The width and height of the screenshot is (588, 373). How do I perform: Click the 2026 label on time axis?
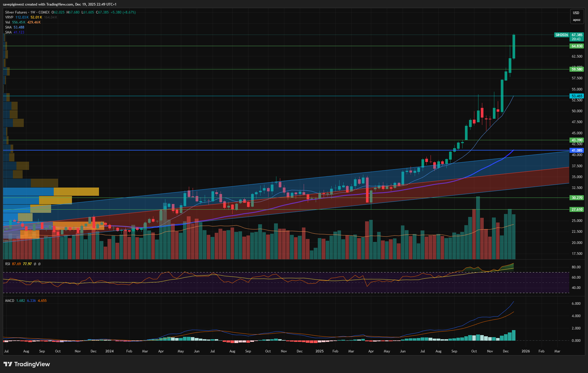click(525, 351)
